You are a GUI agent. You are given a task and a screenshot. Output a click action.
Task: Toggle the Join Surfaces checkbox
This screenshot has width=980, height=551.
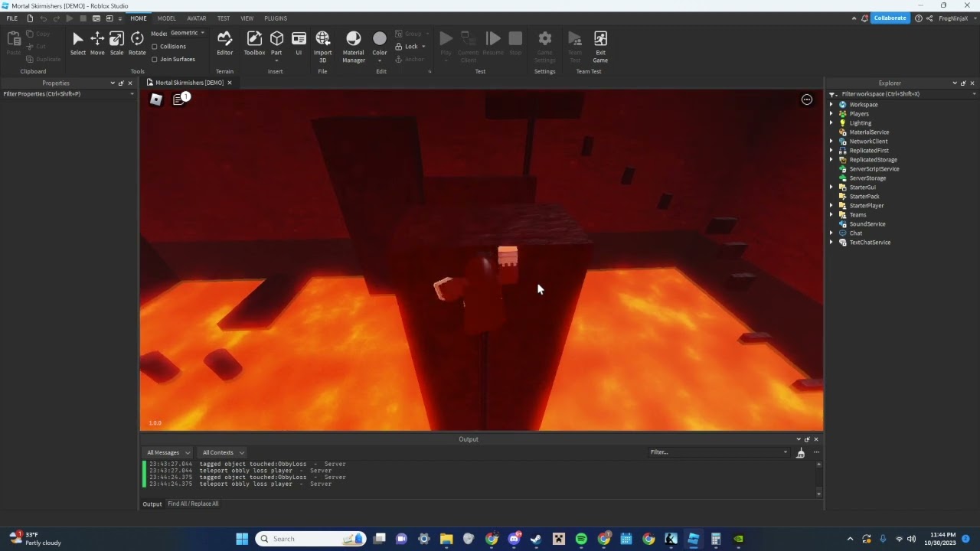pyautogui.click(x=155, y=59)
